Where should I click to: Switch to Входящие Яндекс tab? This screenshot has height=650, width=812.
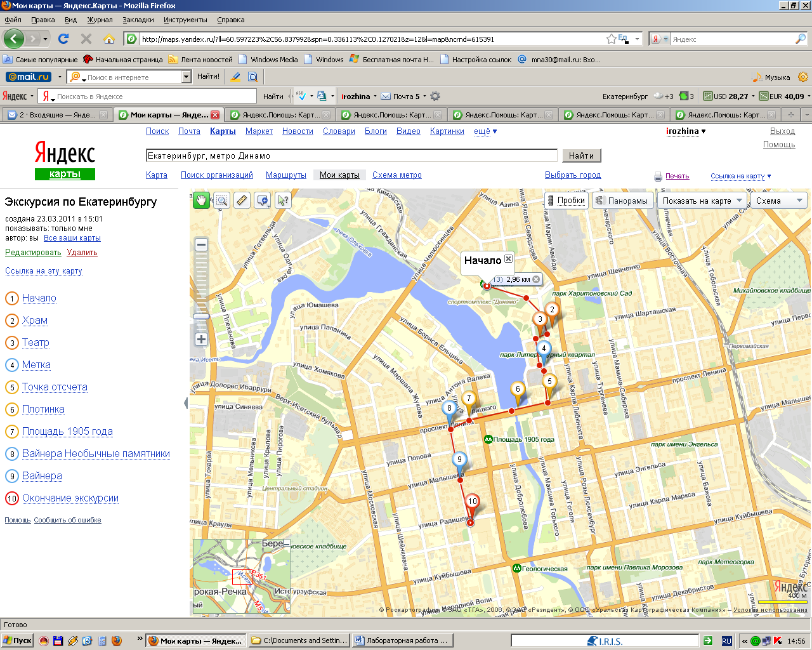click(x=56, y=115)
